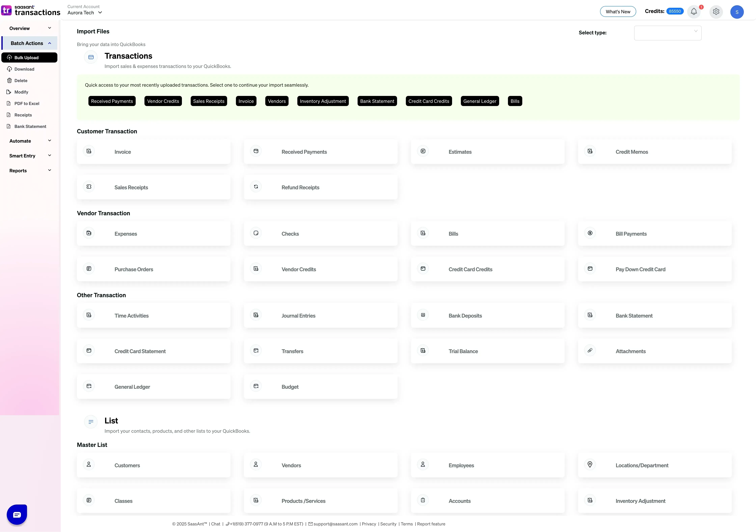Open the Overview sidebar menu

[x=29, y=28]
